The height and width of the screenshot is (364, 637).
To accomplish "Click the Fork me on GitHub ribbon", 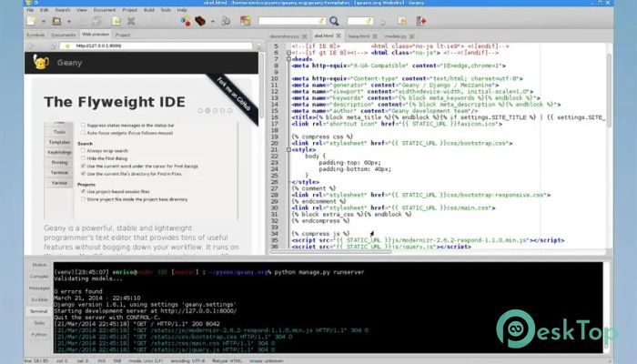I will point(233,95).
